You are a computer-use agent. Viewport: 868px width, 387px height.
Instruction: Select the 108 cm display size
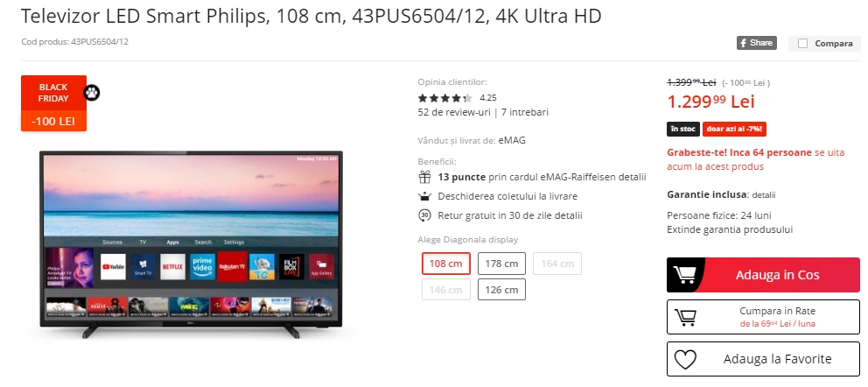[x=445, y=264]
